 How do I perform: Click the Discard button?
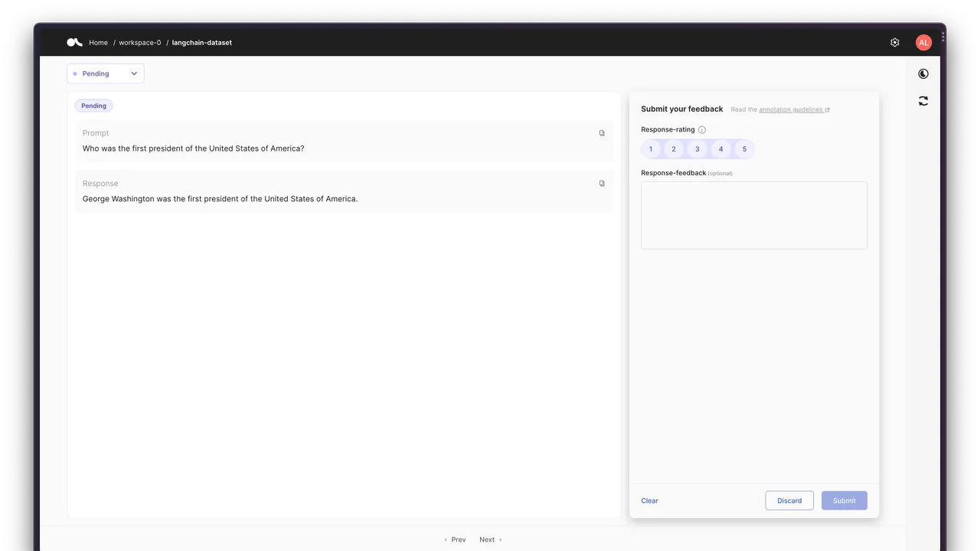click(x=789, y=500)
